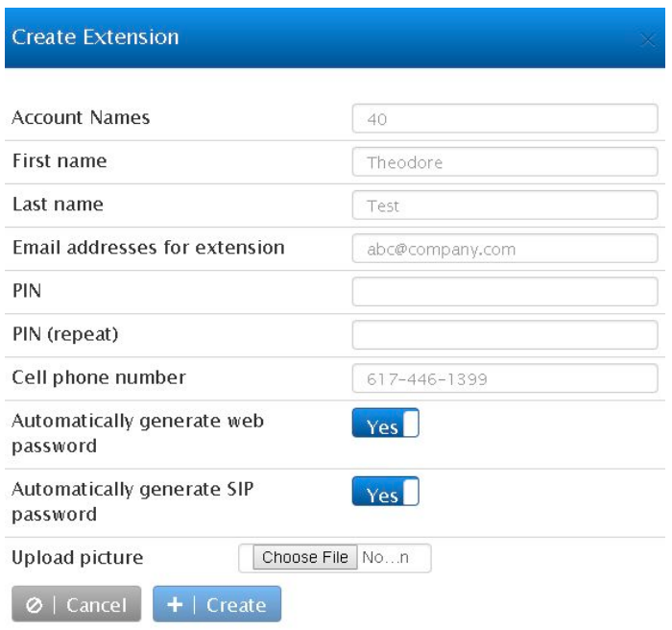
Task: Select the PIN (repeat) field
Action: [505, 333]
